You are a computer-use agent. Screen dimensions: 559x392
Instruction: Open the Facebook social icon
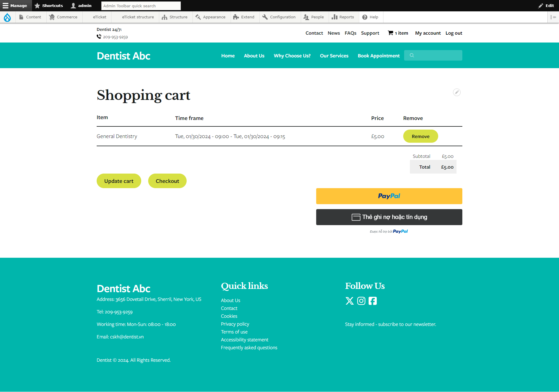[x=373, y=301]
